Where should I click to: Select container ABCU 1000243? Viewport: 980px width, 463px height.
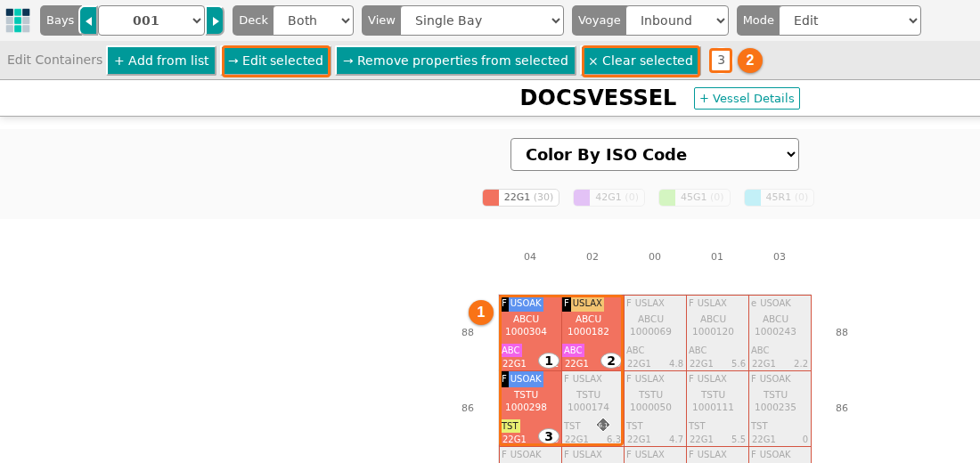pyautogui.click(x=780, y=333)
